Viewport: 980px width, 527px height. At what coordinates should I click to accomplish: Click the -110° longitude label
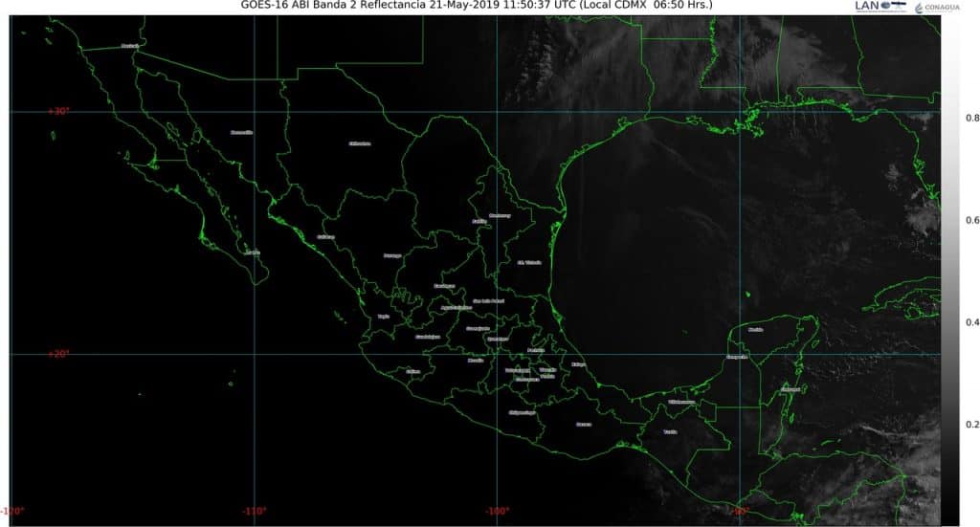[255, 511]
